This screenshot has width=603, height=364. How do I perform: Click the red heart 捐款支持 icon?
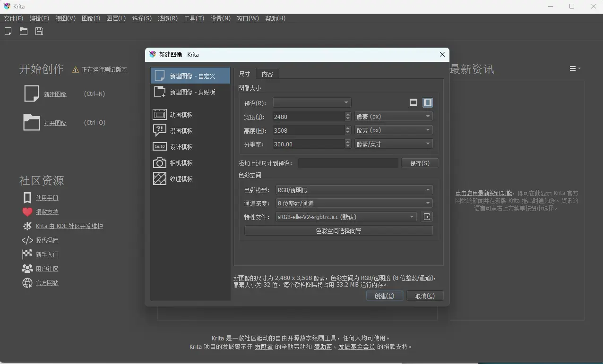(27, 212)
